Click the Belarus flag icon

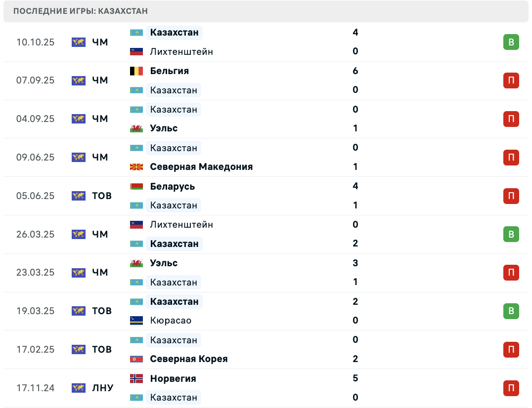coord(136,187)
